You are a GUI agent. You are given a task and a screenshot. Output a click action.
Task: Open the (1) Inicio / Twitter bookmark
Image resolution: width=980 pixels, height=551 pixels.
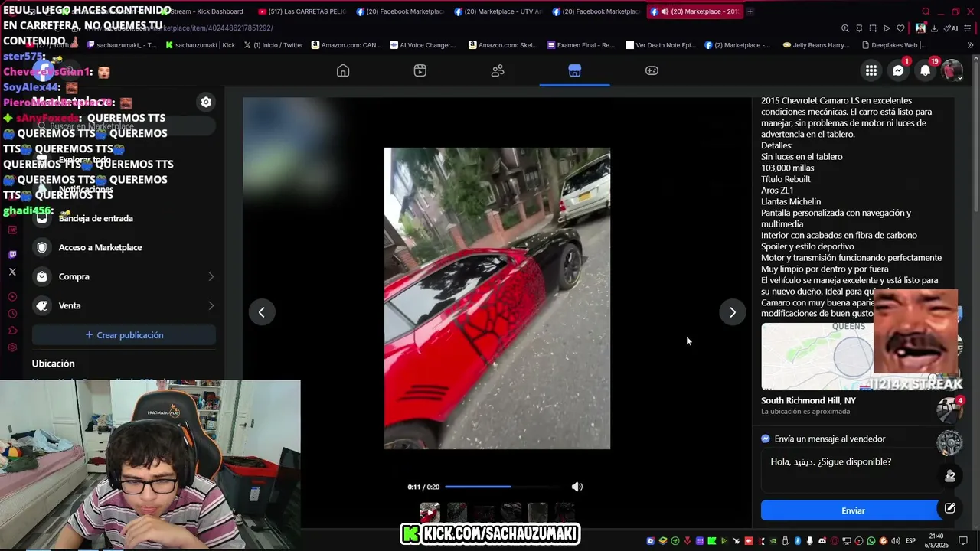coord(273,45)
